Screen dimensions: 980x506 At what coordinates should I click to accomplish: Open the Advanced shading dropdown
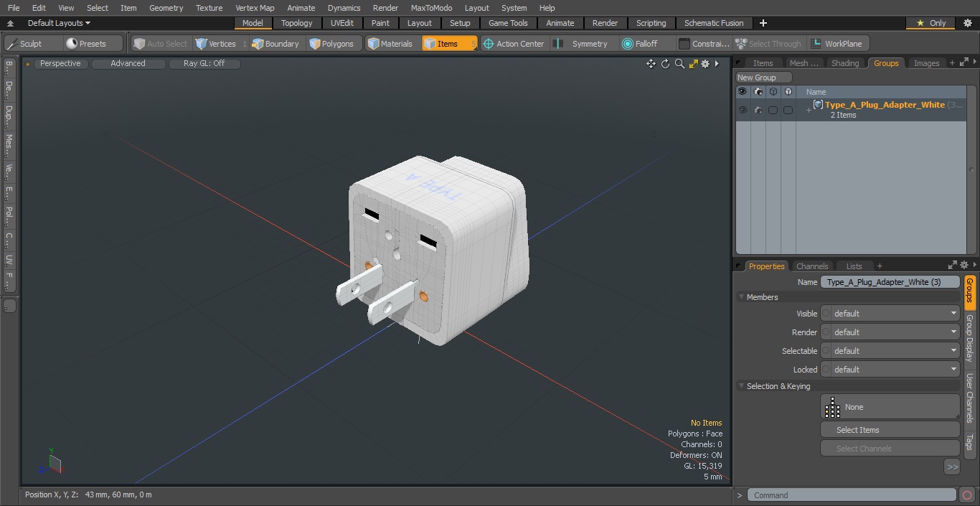click(128, 64)
